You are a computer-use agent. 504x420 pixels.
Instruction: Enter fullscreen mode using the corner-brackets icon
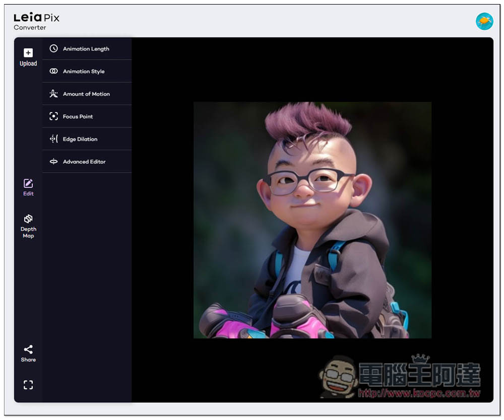pyautogui.click(x=28, y=385)
